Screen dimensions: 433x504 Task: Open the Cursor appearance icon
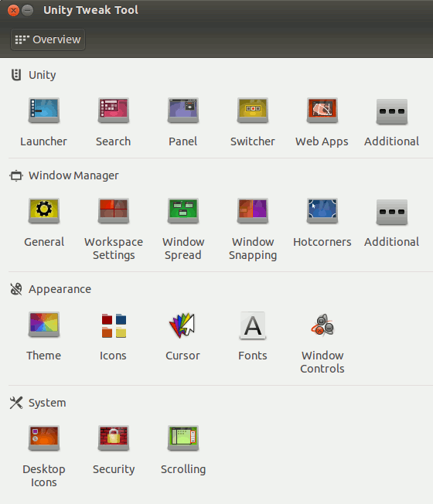pyautogui.click(x=182, y=325)
